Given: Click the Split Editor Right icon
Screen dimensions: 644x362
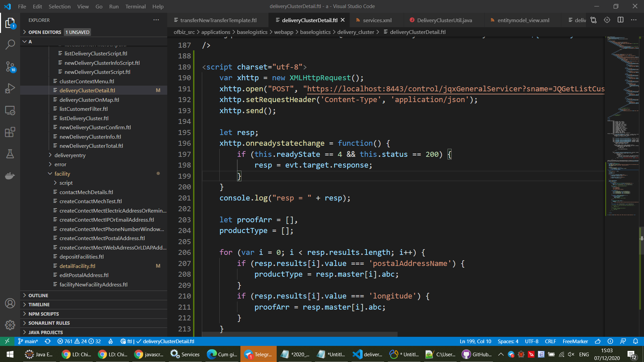Looking at the screenshot, I should point(620,20).
